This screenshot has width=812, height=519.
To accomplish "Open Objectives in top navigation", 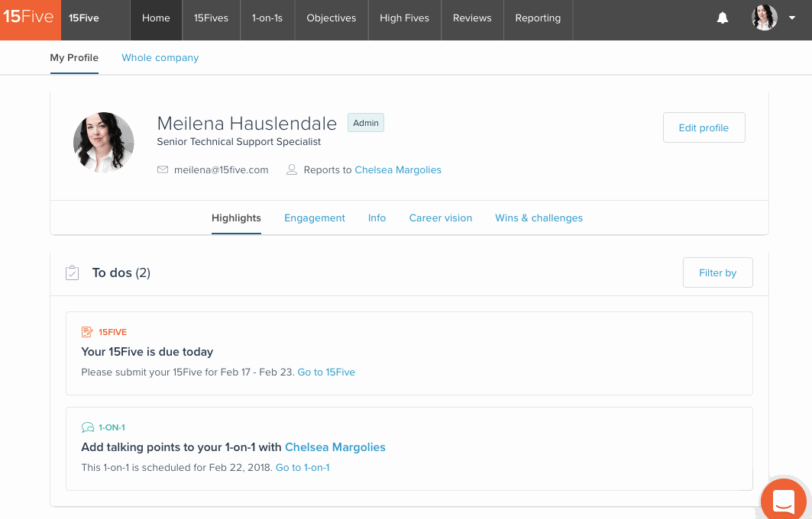I will click(332, 18).
